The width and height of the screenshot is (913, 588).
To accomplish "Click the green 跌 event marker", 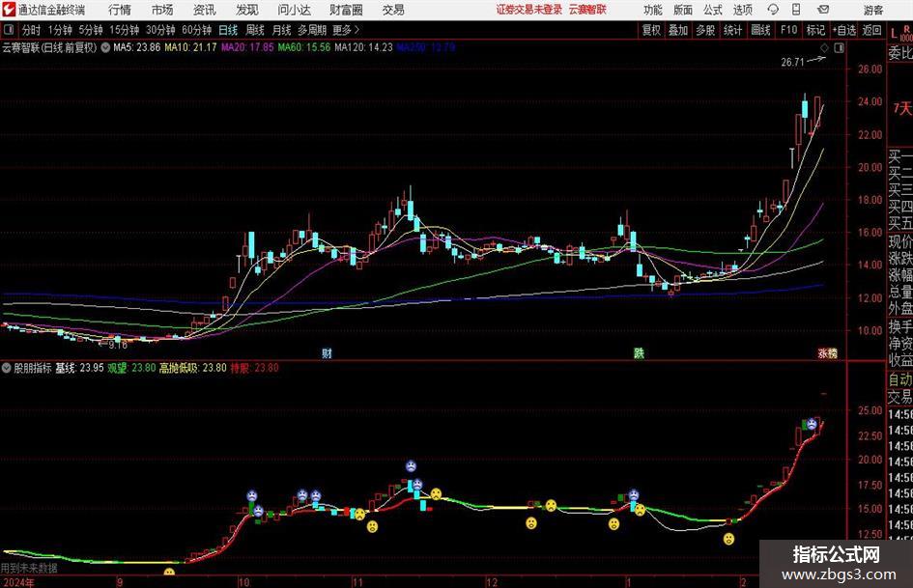I will pos(639,352).
